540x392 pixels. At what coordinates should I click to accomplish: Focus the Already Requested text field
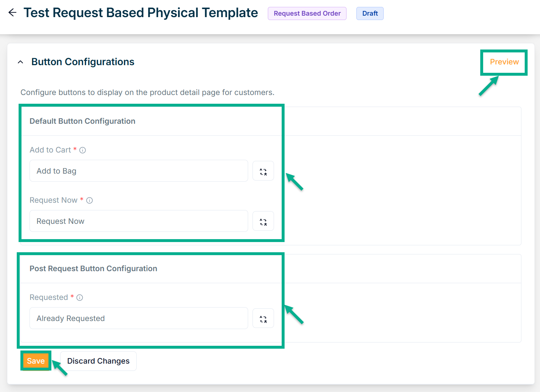tap(138, 318)
